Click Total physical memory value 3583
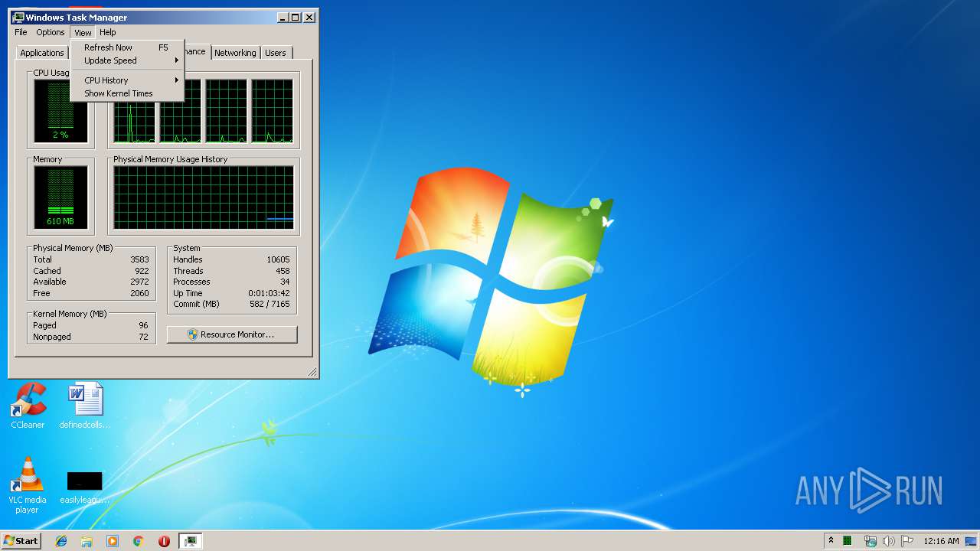The width and height of the screenshot is (980, 551). 139,259
